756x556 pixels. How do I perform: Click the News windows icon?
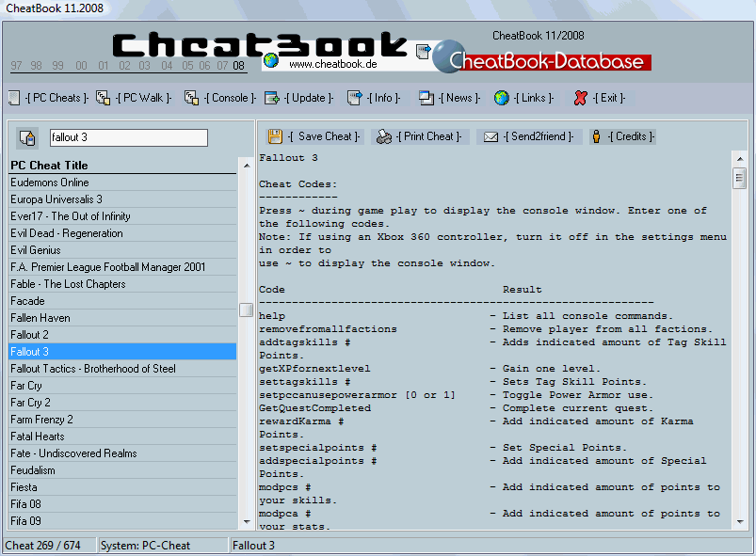click(x=426, y=98)
